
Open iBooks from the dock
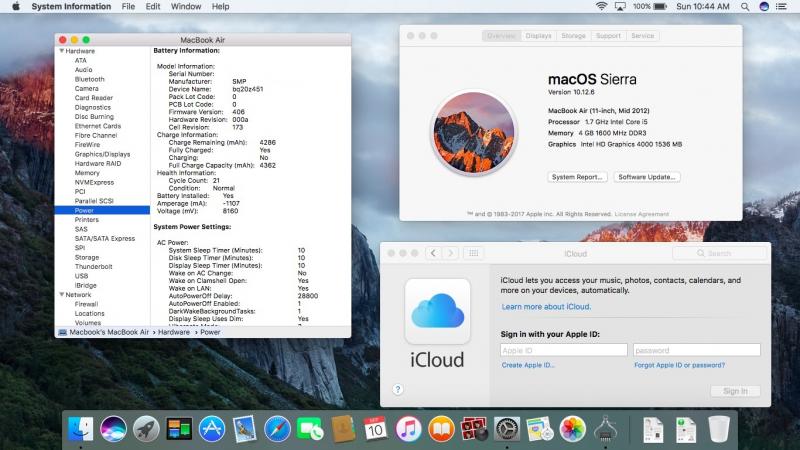[441, 429]
